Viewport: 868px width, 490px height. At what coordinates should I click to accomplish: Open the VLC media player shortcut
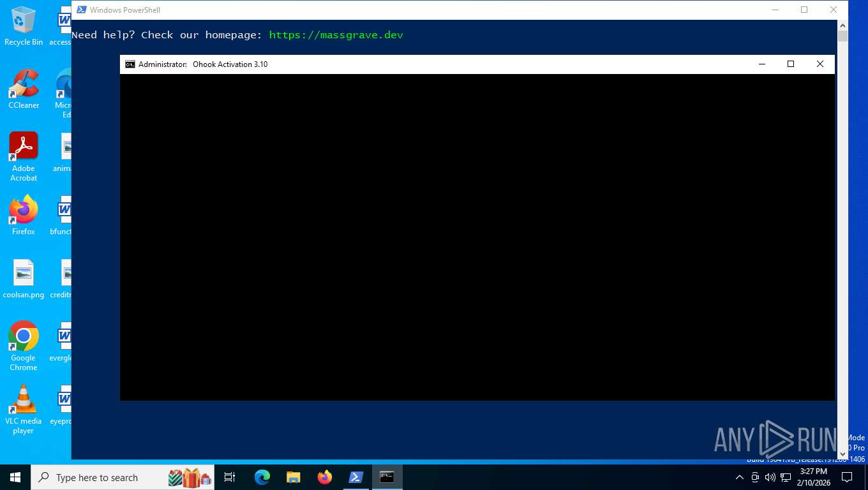click(x=24, y=410)
